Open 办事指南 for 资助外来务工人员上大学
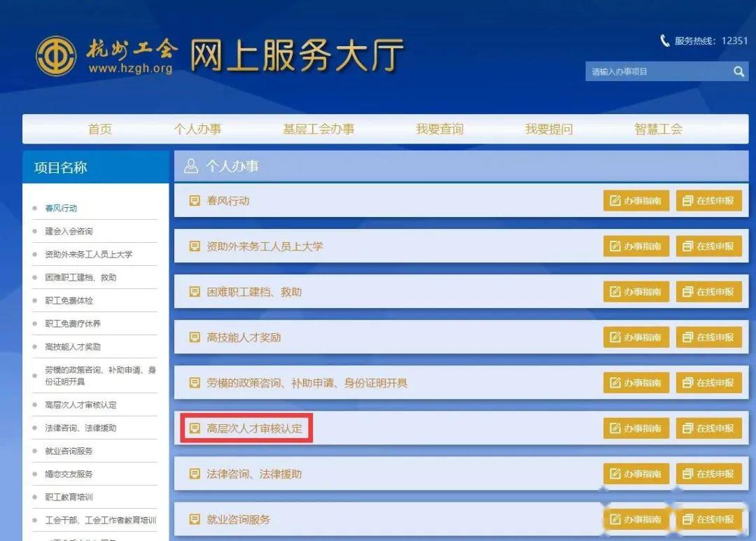The image size is (756, 541). (636, 246)
